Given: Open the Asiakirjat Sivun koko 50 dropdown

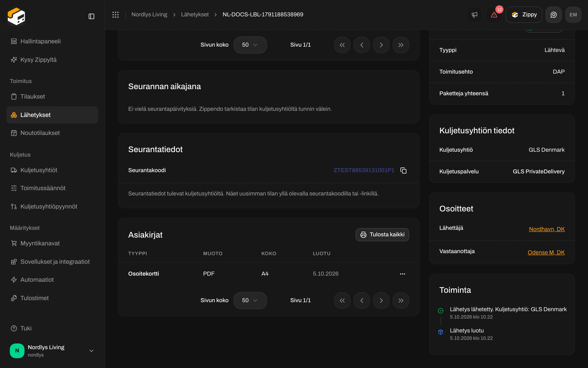Looking at the screenshot, I should click(x=250, y=300).
